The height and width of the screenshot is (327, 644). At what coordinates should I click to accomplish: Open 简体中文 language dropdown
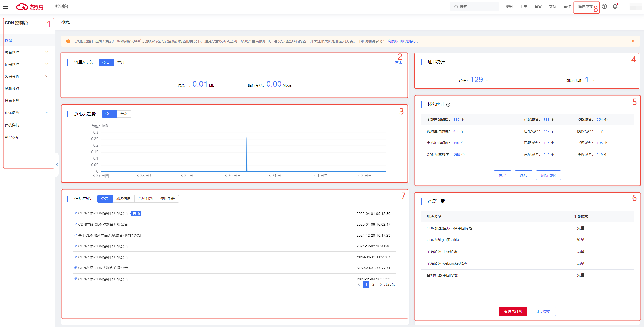tap(585, 7)
